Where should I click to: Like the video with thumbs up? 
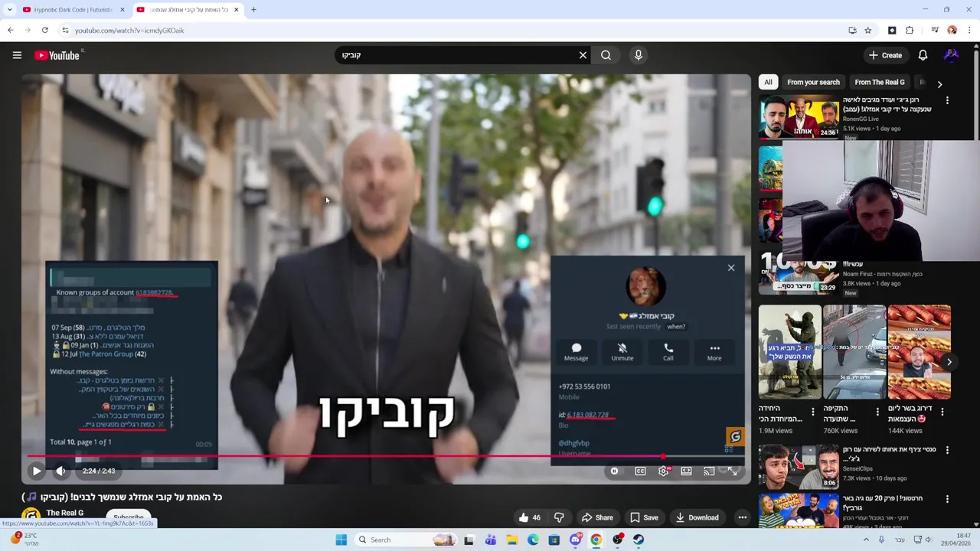point(529,517)
